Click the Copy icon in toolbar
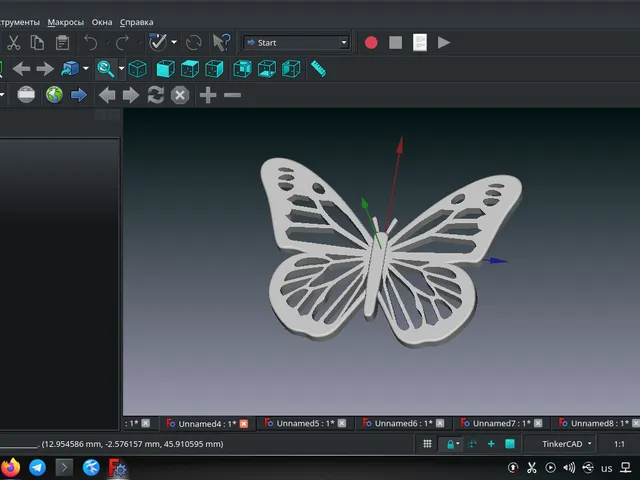The image size is (640, 480). (x=37, y=42)
